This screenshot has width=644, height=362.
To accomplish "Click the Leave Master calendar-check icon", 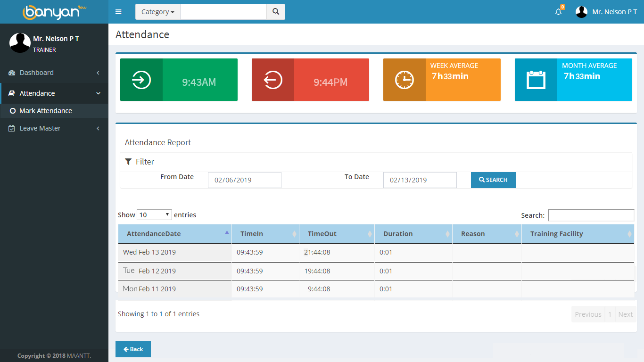I will click(x=12, y=128).
